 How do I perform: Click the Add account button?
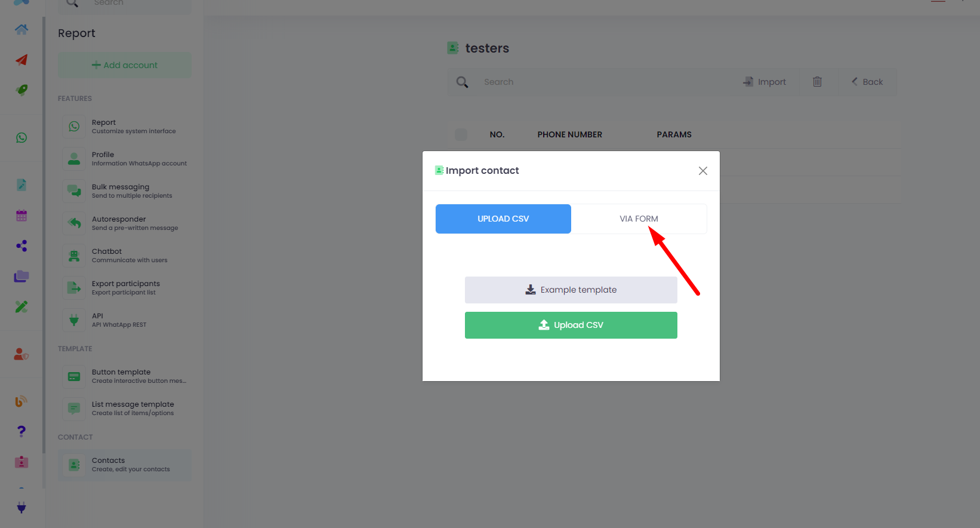(125, 65)
